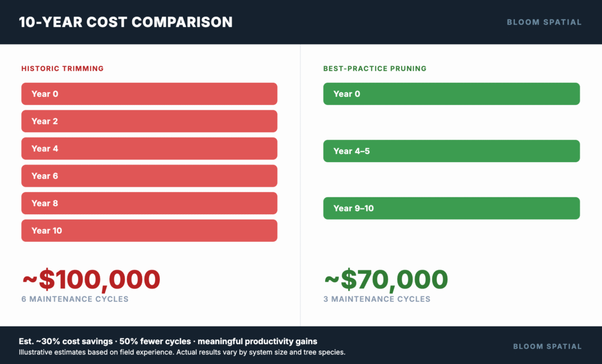Click the green Year 4–5 bar
Image resolution: width=602 pixels, height=364 pixels.
coord(451,151)
